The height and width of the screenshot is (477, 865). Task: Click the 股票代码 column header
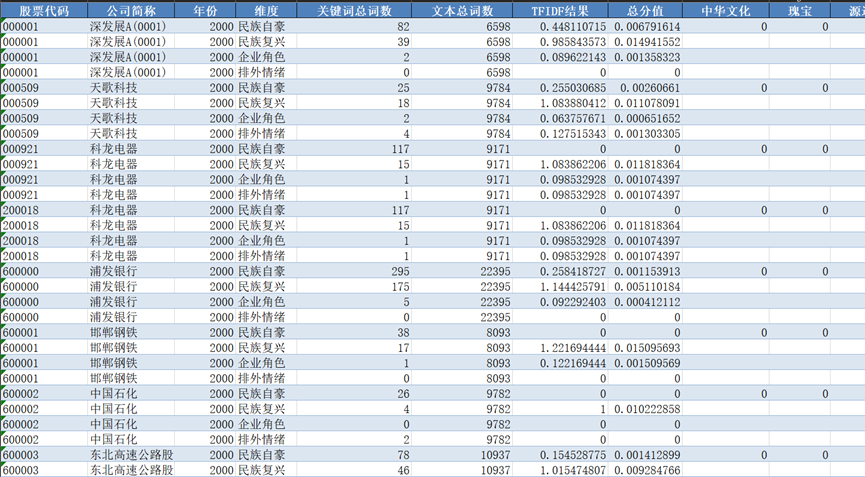[44, 10]
